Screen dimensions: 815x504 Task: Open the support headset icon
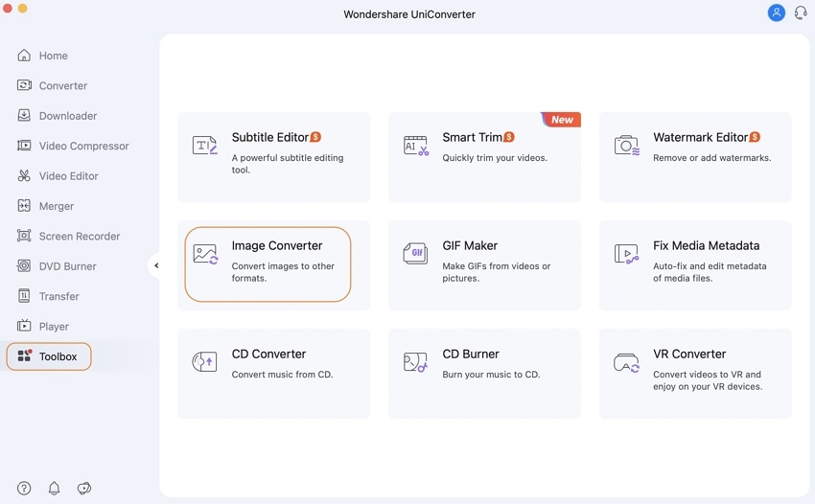801,13
